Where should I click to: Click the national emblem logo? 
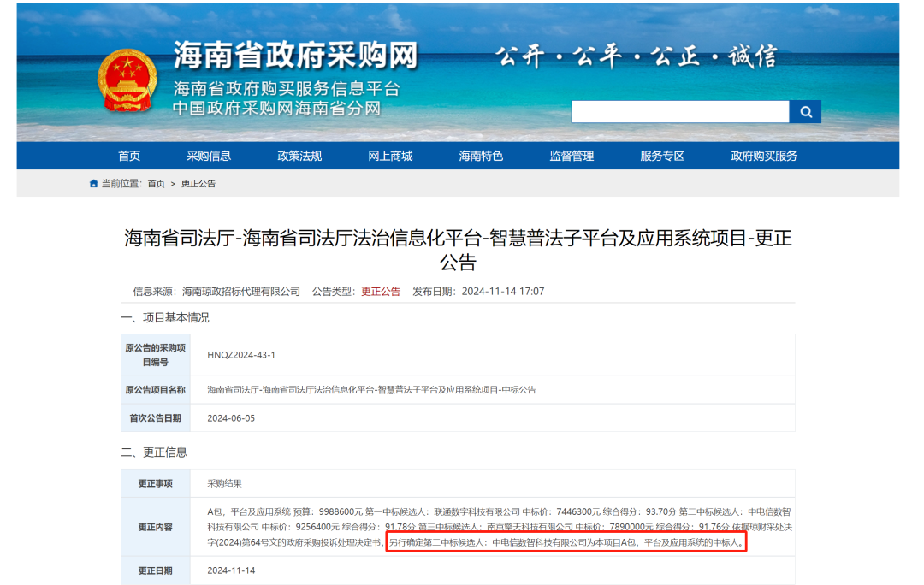127,81
